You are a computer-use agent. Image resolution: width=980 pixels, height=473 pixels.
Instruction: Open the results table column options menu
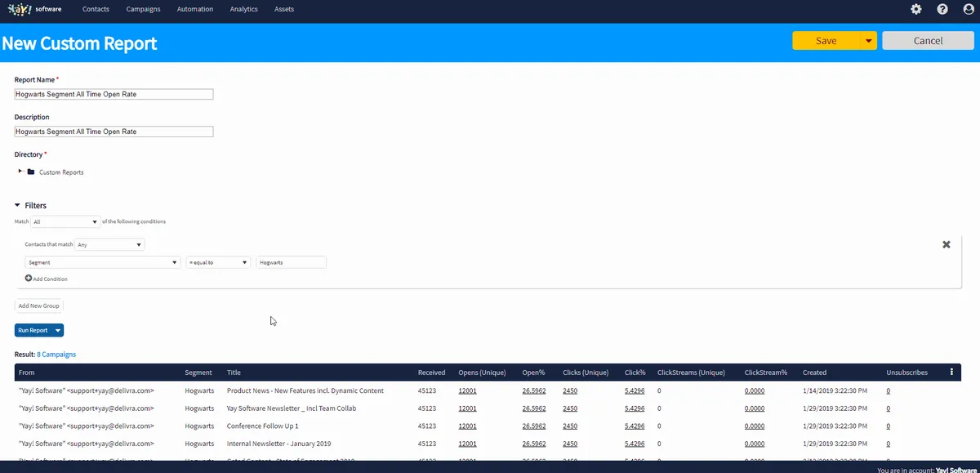(951, 372)
